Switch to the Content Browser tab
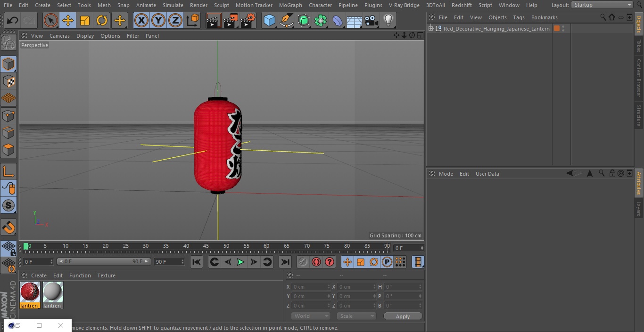This screenshot has width=644, height=332. pos(639,78)
